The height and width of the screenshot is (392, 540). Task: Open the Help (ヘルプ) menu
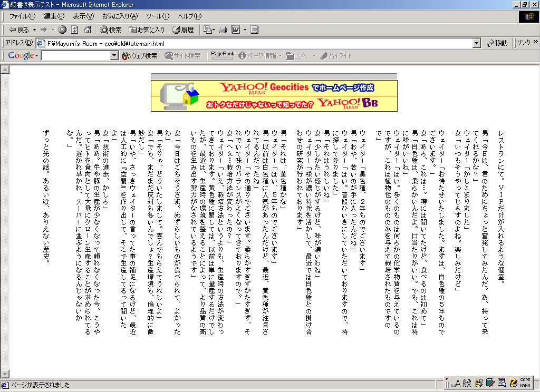tap(190, 16)
